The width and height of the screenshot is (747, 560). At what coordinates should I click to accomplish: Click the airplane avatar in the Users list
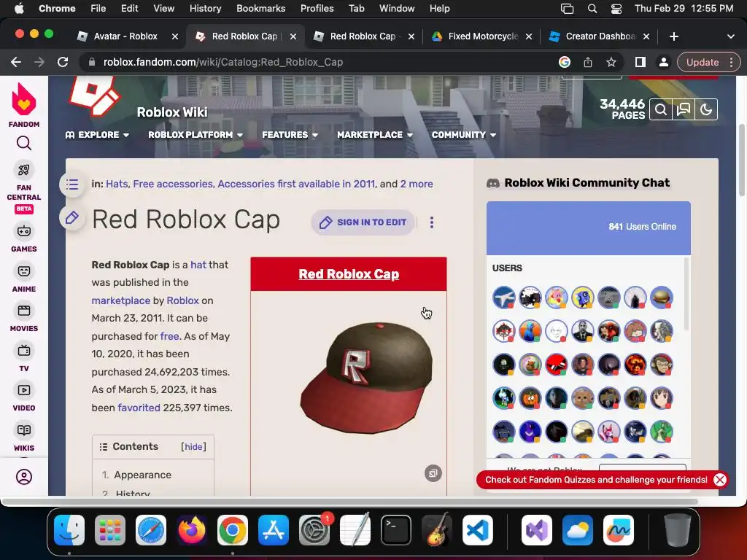click(504, 297)
